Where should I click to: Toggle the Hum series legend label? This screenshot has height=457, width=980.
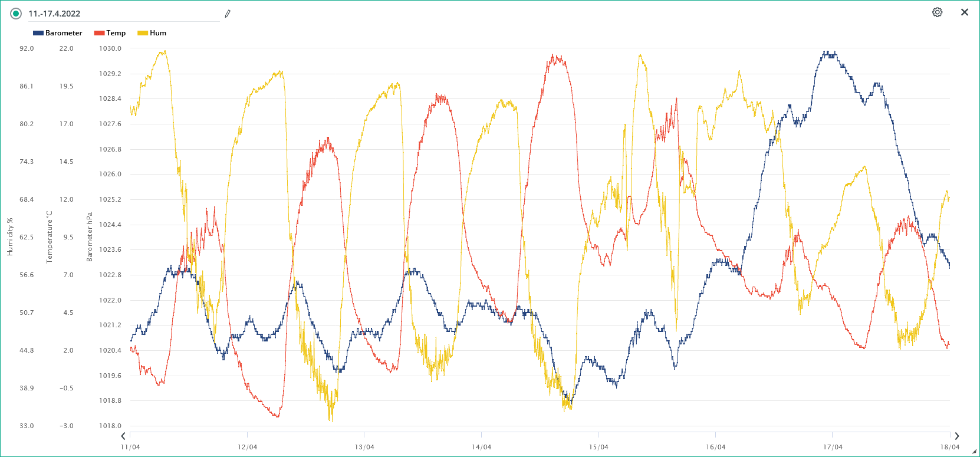(x=158, y=33)
